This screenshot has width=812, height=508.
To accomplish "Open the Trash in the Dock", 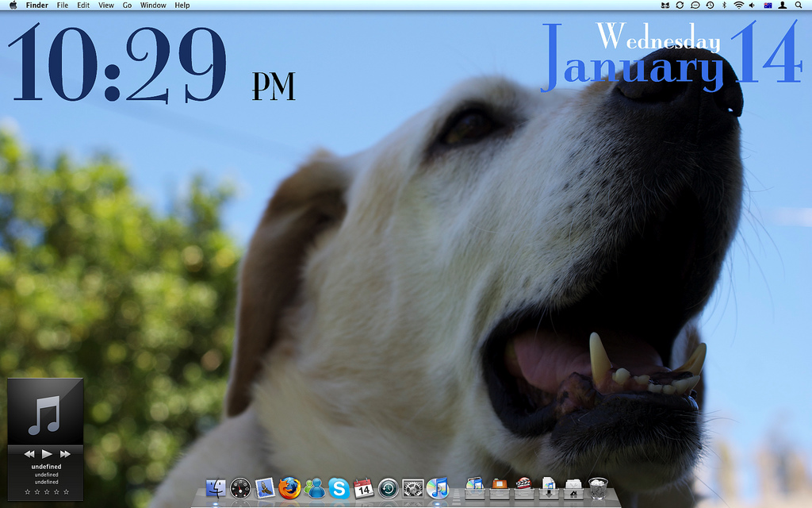I will pos(598,488).
